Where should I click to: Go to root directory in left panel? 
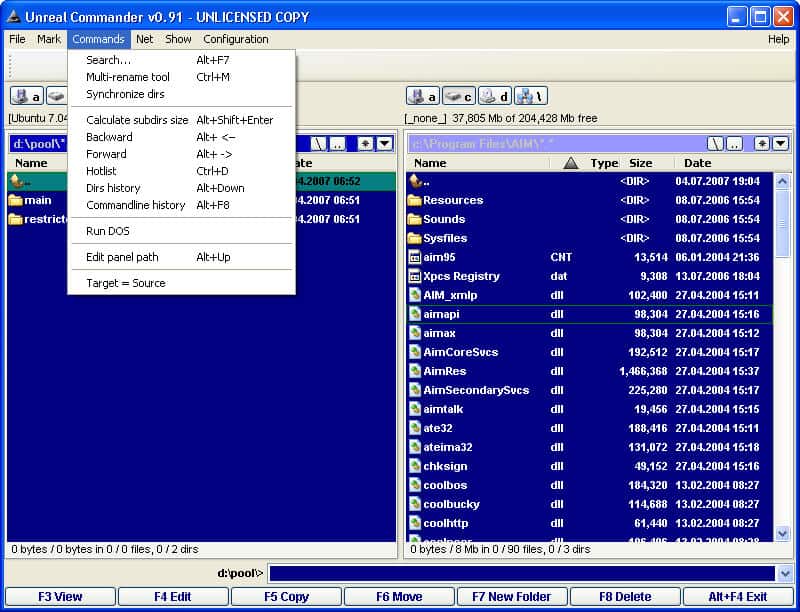(319, 144)
